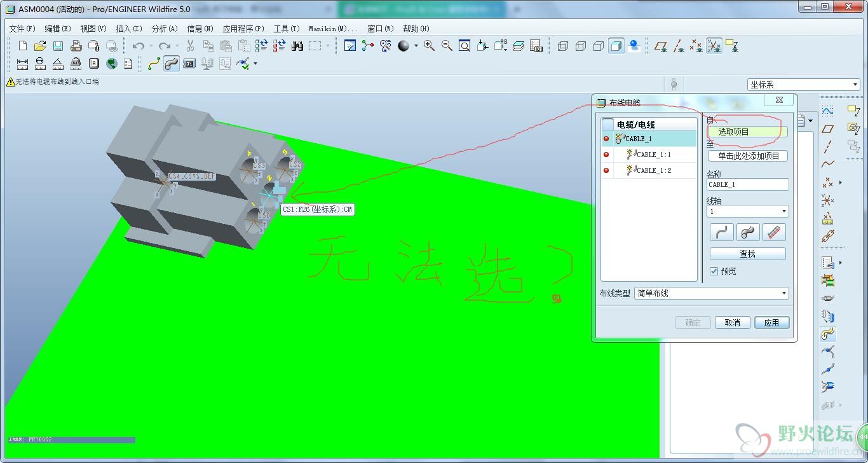Select the CABLE_1:1 row
Screen dimensions: 868x463
tap(649, 155)
